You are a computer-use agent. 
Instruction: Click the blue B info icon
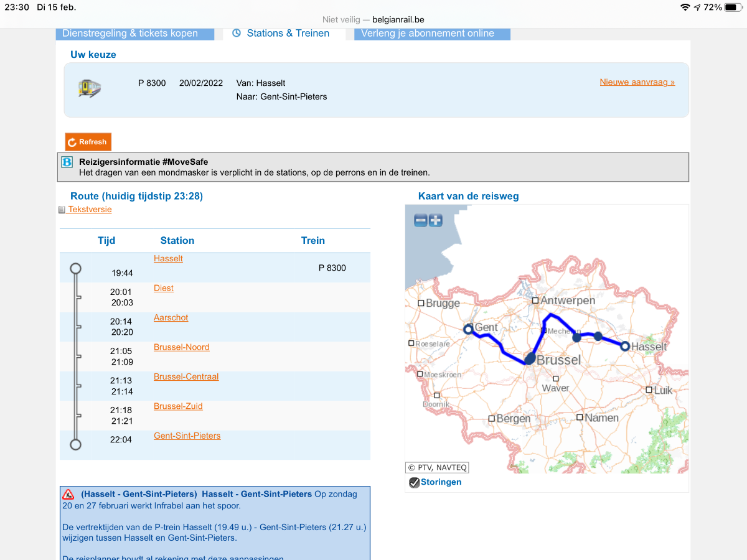point(67,162)
